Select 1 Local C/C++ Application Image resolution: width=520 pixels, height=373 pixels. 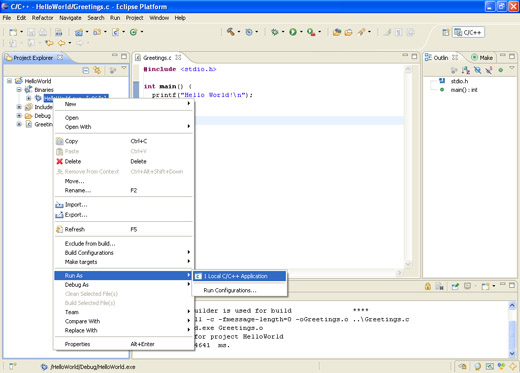(x=239, y=276)
